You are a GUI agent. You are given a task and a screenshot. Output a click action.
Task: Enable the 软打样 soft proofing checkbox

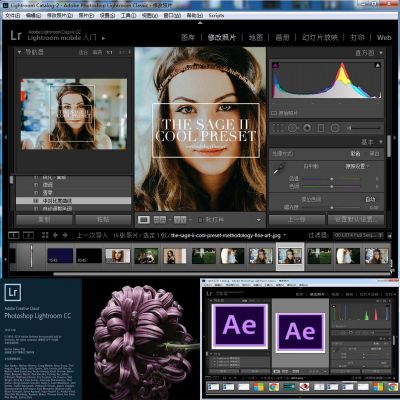click(x=200, y=220)
